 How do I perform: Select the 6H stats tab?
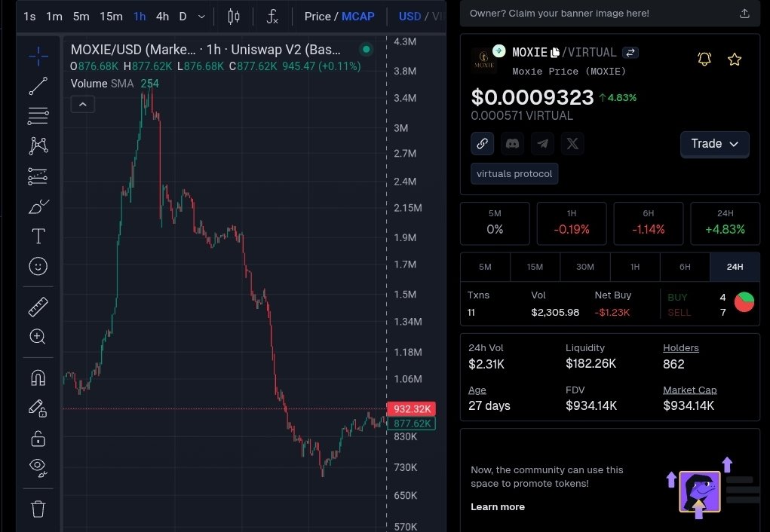[685, 267]
